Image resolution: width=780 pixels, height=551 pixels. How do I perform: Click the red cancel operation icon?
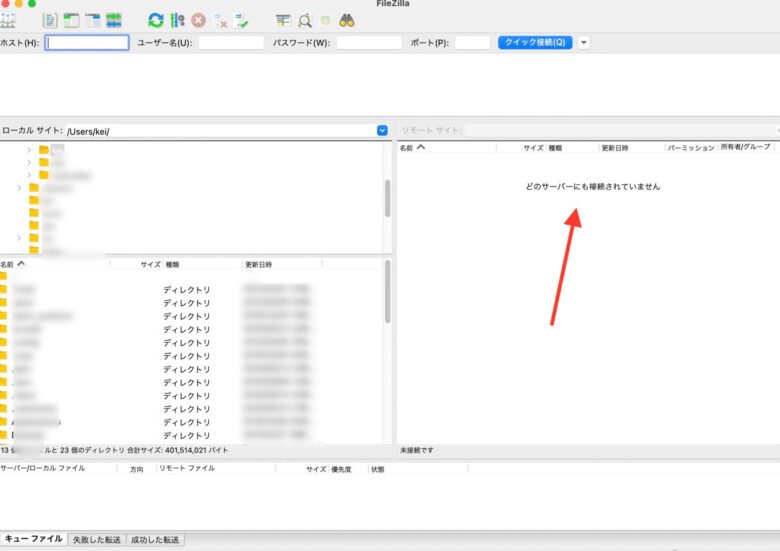(x=199, y=20)
